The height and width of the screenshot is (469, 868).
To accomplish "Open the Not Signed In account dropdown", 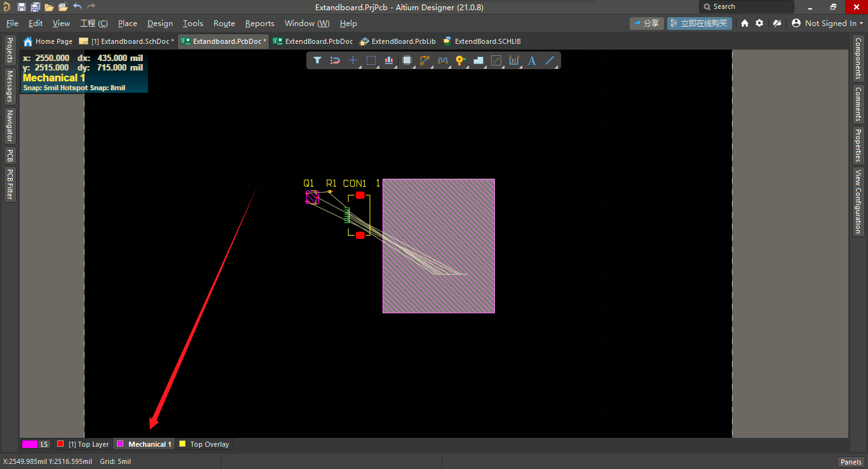I will pos(828,23).
